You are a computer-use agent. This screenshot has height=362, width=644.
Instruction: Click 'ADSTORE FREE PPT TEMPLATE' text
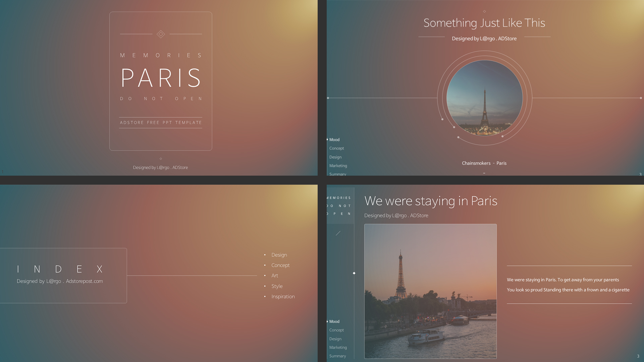click(x=161, y=123)
